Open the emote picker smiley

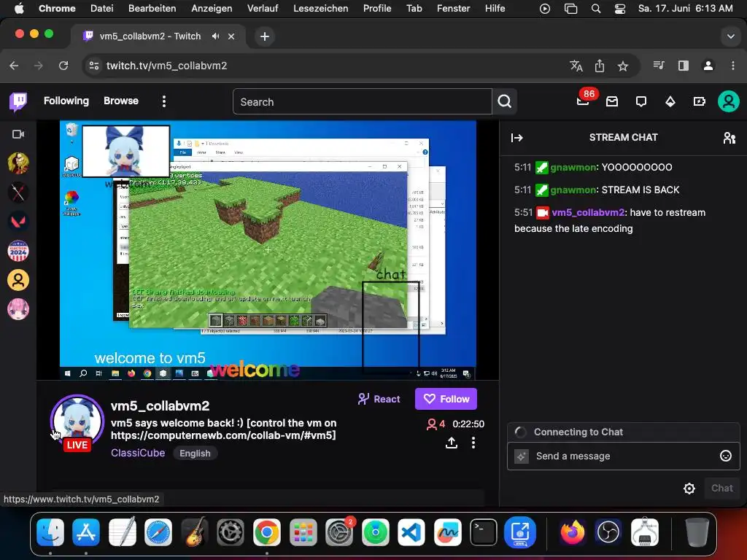pos(726,456)
